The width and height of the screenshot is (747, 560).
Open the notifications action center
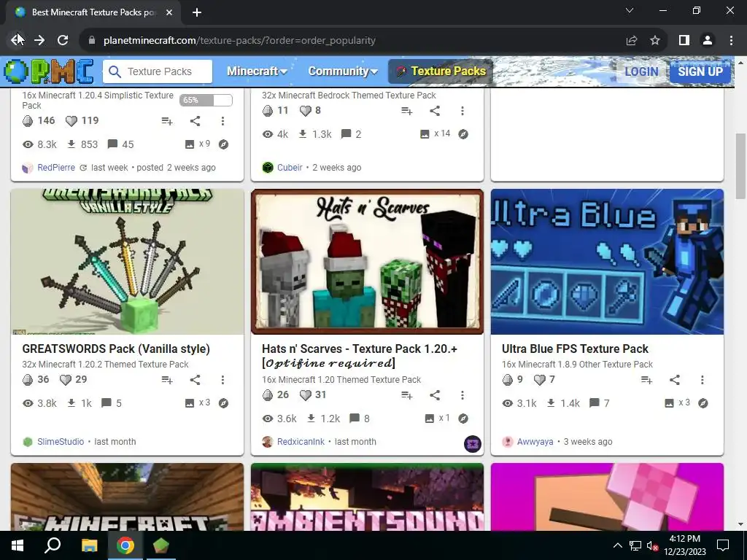click(x=723, y=545)
